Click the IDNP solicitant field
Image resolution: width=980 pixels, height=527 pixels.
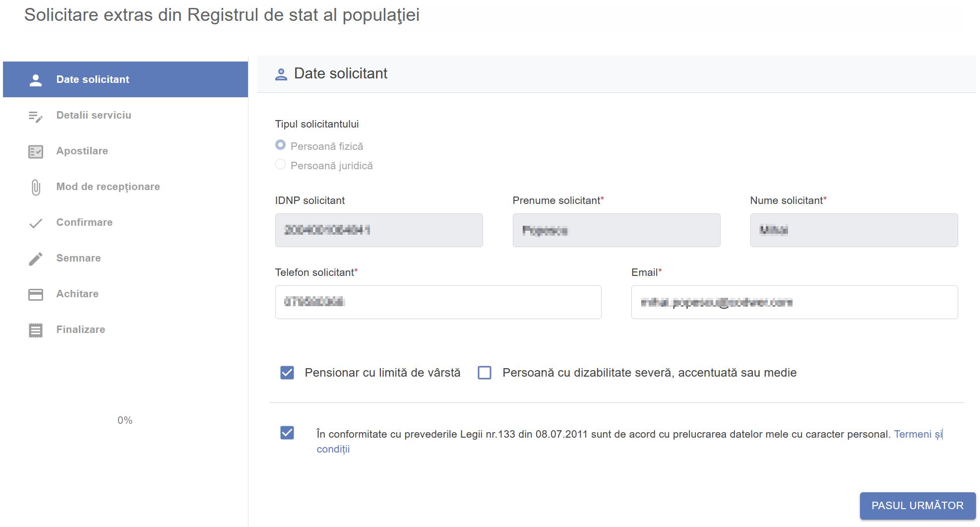click(379, 230)
